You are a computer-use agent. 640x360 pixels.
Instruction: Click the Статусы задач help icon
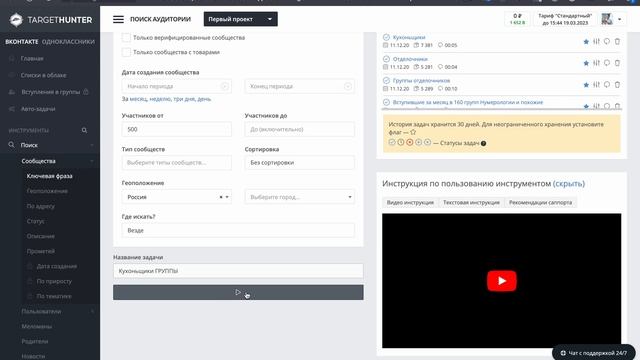point(483,143)
